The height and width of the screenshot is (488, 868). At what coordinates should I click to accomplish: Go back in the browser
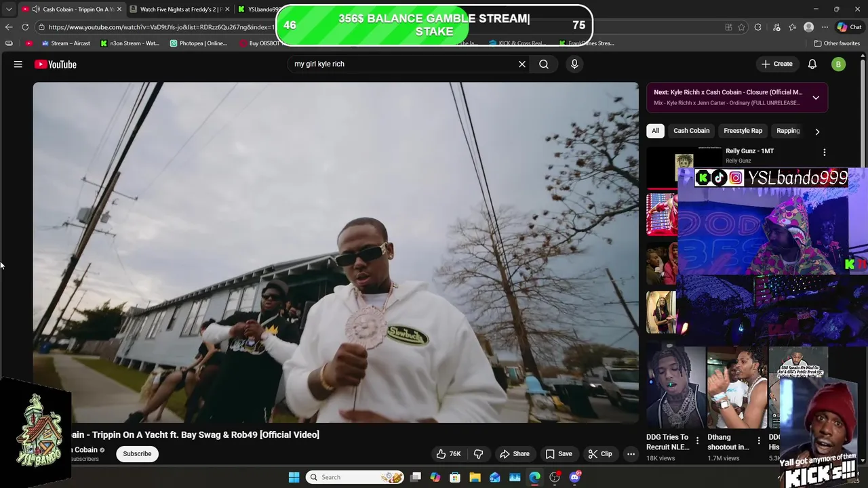(9, 27)
